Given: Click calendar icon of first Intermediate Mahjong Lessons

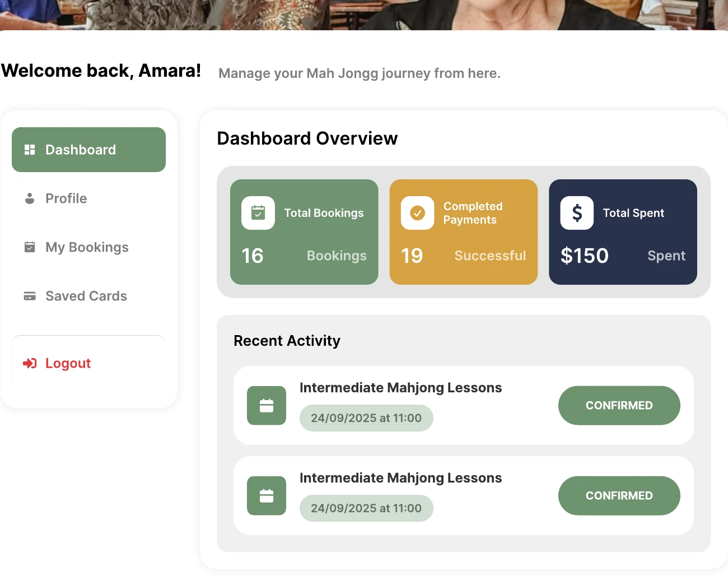Looking at the screenshot, I should coord(267,406).
